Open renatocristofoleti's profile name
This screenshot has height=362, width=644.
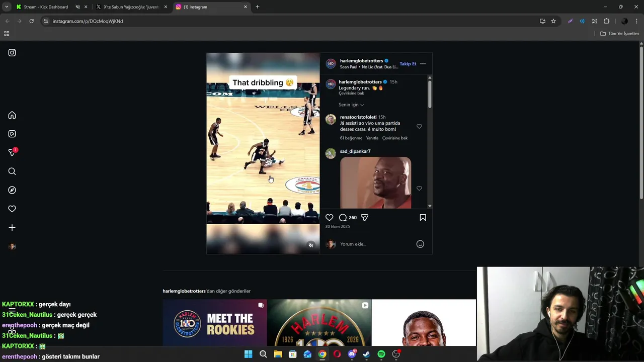358,117
